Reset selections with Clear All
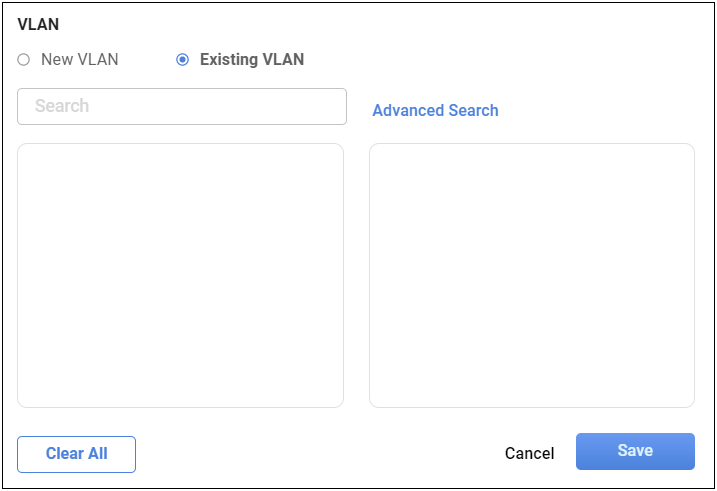The image size is (717, 491). tap(76, 454)
